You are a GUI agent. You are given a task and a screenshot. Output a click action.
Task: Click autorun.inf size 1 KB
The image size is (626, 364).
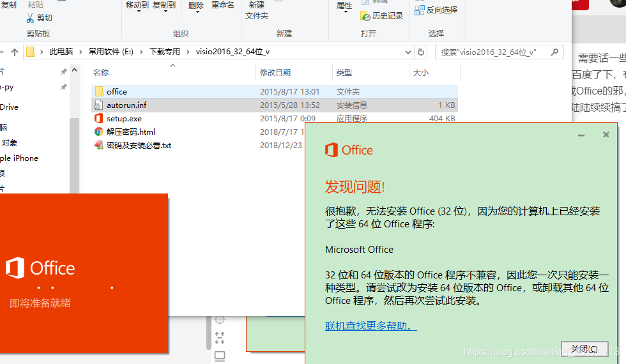(447, 105)
